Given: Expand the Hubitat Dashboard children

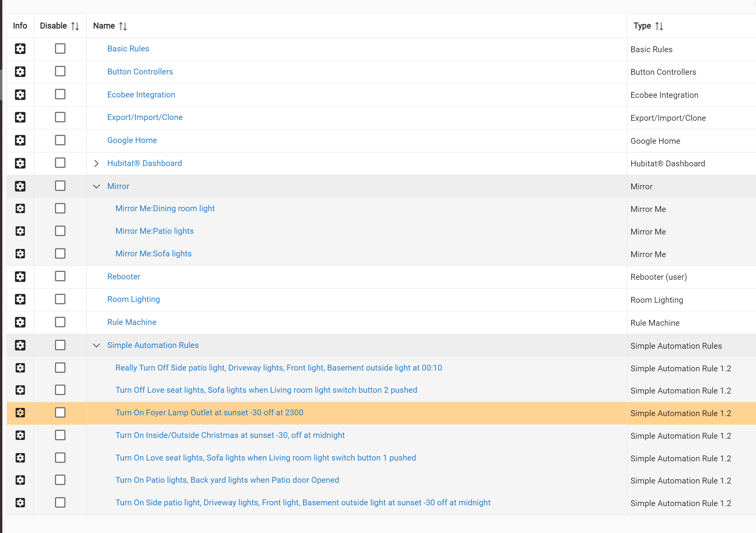Looking at the screenshot, I should point(96,163).
